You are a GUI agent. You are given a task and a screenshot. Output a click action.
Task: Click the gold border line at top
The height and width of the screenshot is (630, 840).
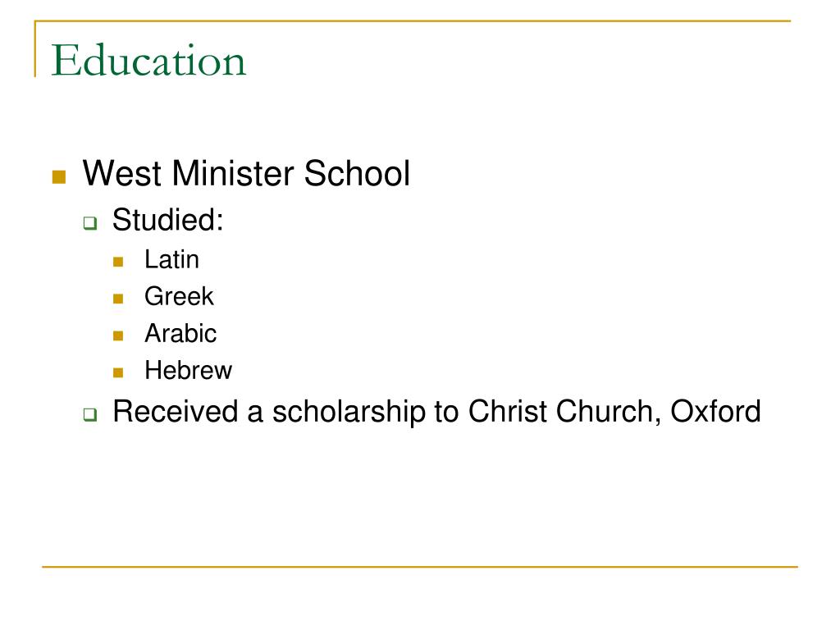click(x=413, y=21)
